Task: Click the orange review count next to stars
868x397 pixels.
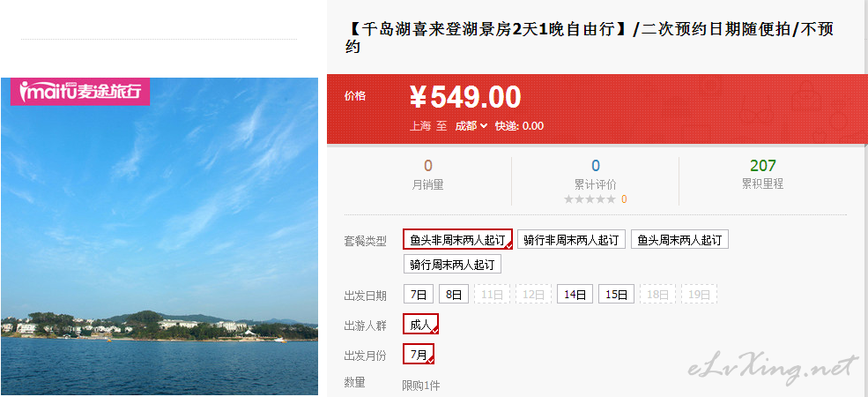Action: [x=624, y=199]
